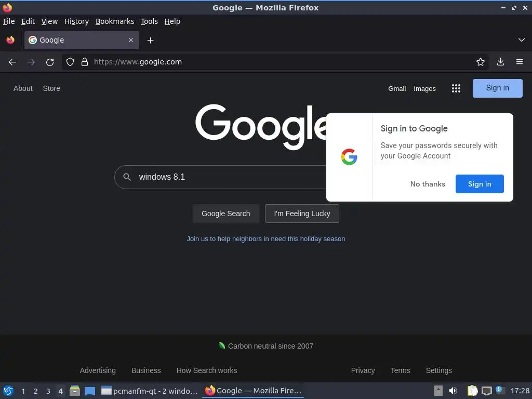
Task: Select the Google tab
Action: (x=82, y=40)
